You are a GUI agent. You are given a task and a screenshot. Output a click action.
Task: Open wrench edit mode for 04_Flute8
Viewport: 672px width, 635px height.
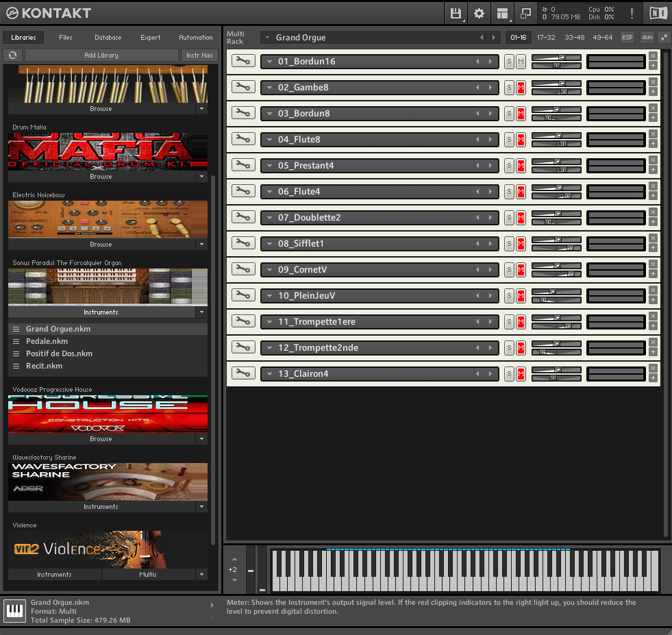[x=243, y=139]
